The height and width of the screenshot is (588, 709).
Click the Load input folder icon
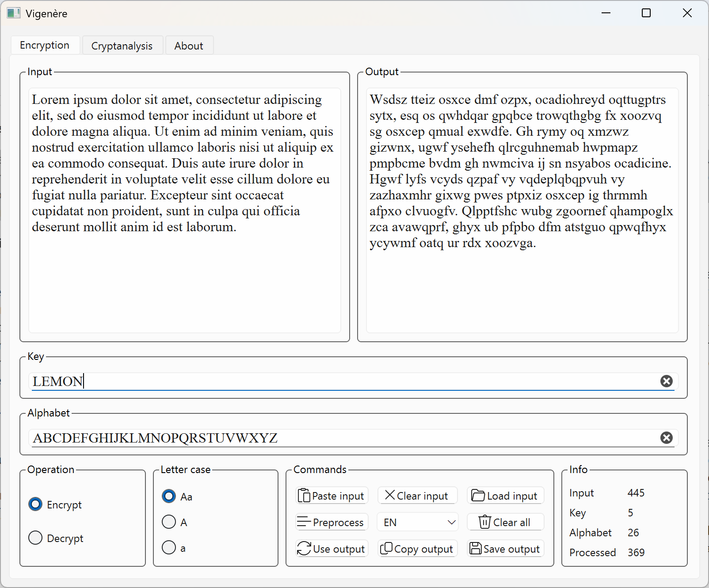477,496
